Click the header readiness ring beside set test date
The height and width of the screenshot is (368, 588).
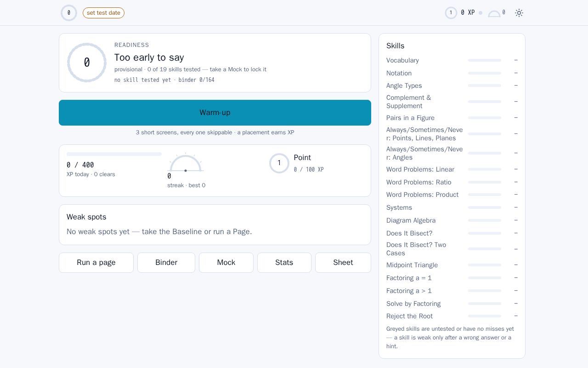coord(69,13)
